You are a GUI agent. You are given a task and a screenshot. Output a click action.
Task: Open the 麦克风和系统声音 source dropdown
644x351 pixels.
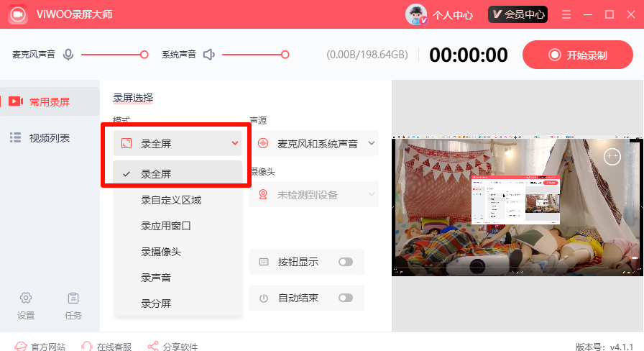314,143
